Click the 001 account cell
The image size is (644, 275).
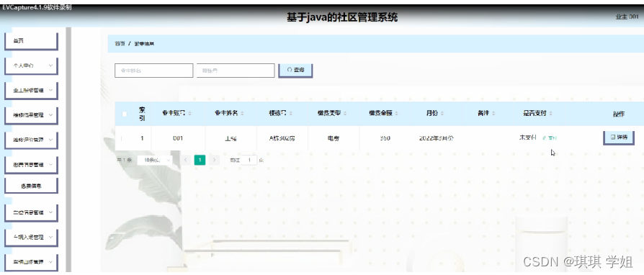point(178,138)
